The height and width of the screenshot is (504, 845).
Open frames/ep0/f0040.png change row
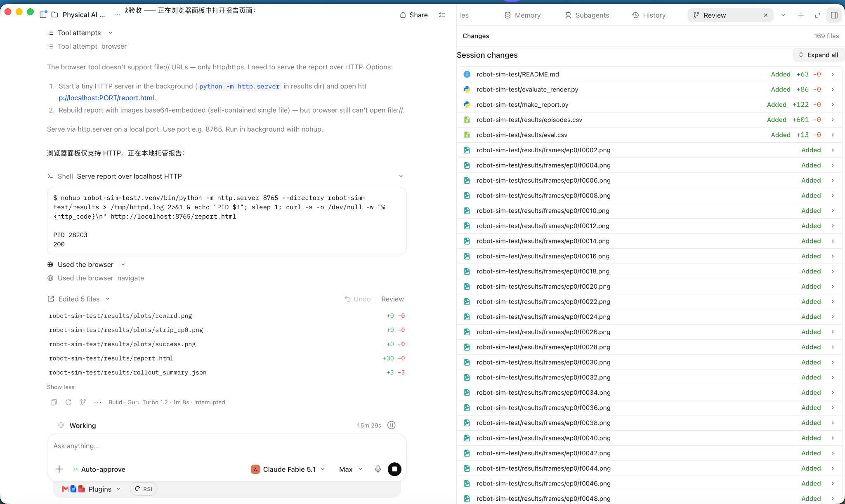tap(650, 438)
